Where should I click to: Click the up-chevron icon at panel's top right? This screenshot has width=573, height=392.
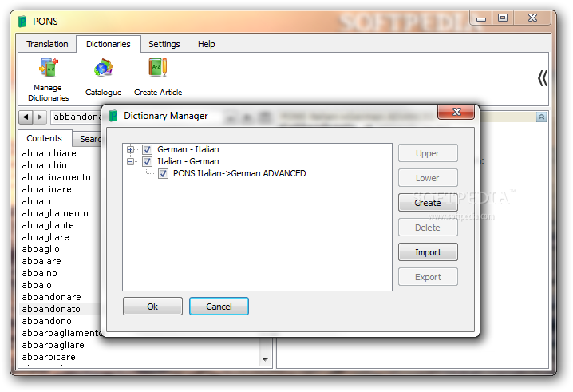(x=541, y=117)
